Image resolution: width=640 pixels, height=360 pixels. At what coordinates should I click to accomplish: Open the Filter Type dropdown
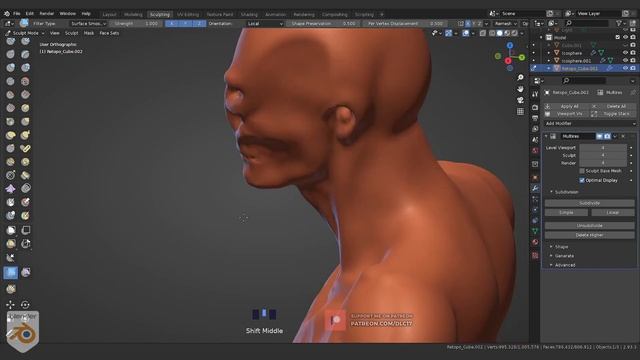coord(88,24)
